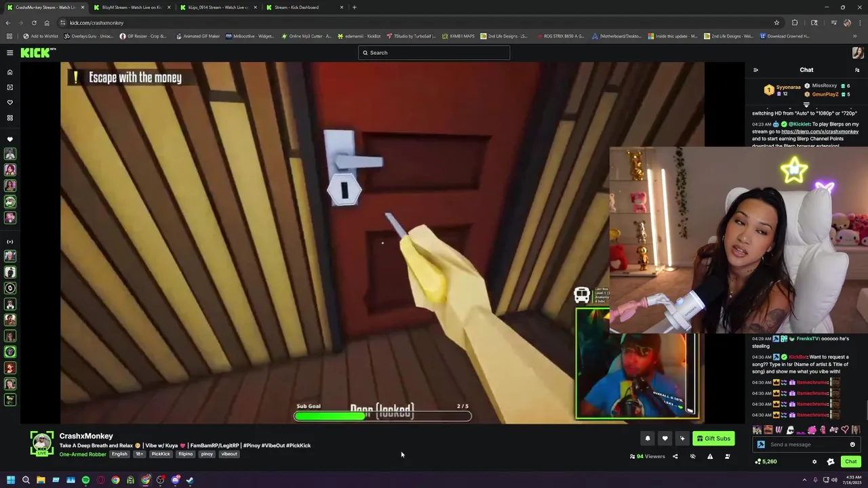This screenshot has height=488, width=868.
Task: Toggle notification bell for CrashxMonkey
Action: [647, 439]
